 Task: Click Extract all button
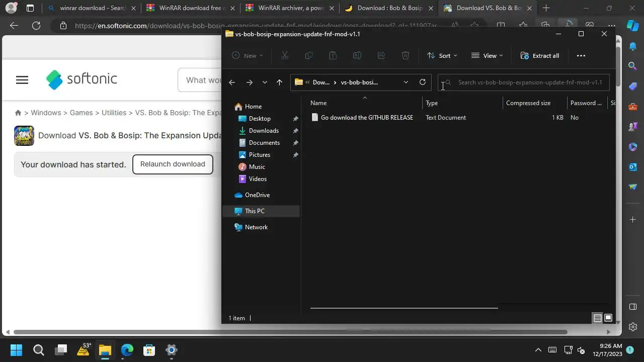pos(540,56)
